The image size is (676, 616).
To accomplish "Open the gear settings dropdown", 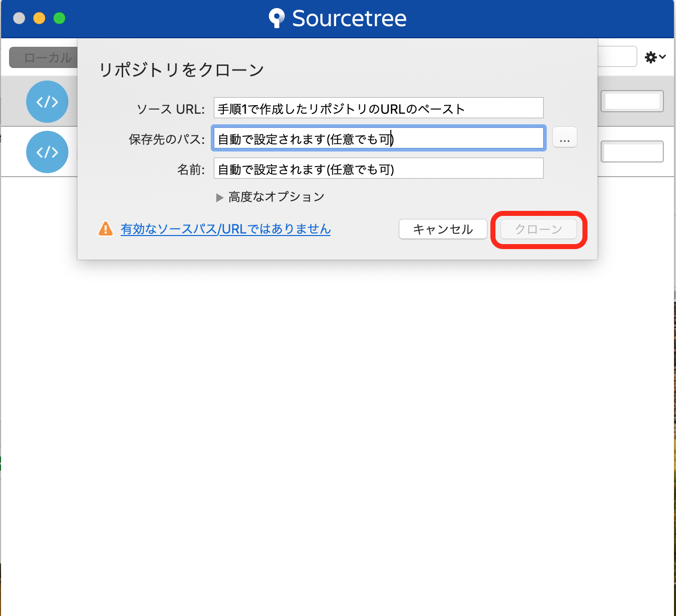I will click(x=655, y=57).
